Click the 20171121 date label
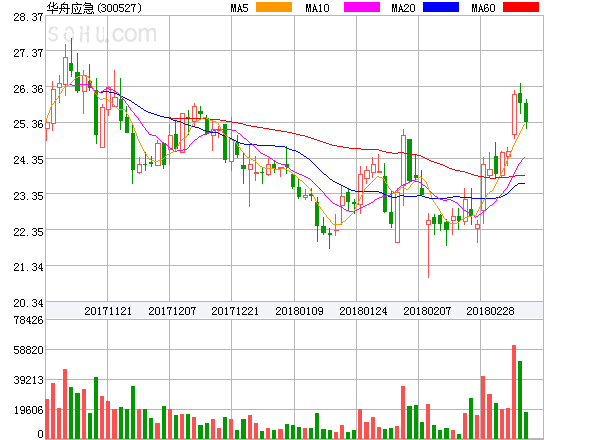 tap(108, 311)
